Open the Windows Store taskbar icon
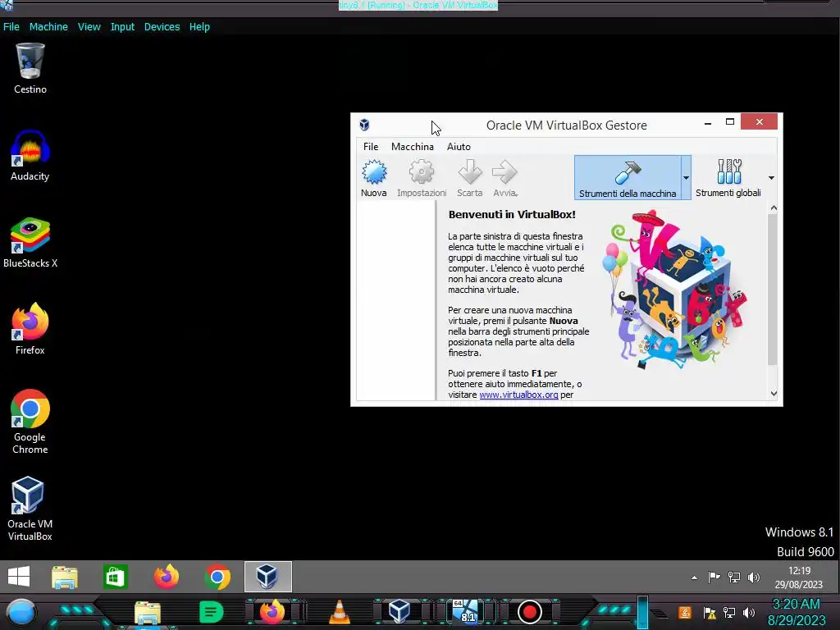The height and width of the screenshot is (630, 840). 115,577
